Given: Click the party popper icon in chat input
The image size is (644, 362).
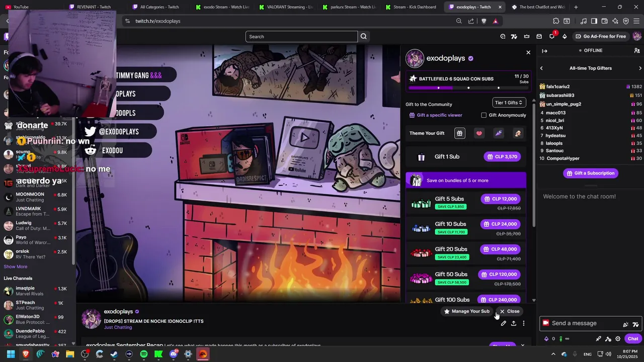Looking at the screenshot, I should tap(625, 324).
